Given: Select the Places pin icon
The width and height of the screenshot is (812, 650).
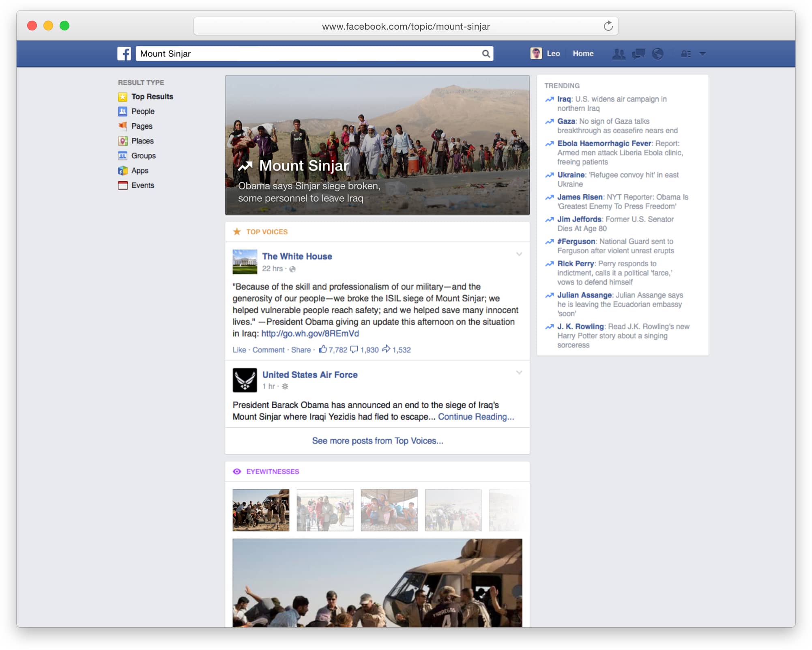Looking at the screenshot, I should [122, 141].
